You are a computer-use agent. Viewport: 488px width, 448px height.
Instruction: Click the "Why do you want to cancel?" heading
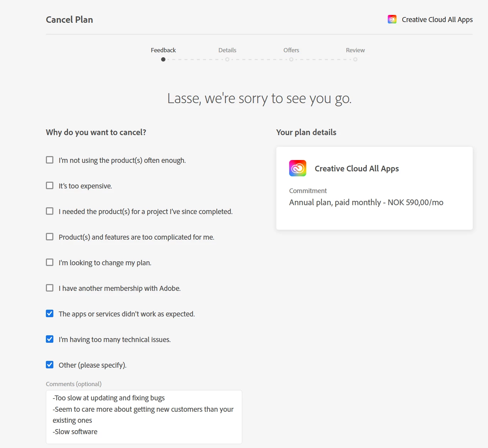coord(96,132)
